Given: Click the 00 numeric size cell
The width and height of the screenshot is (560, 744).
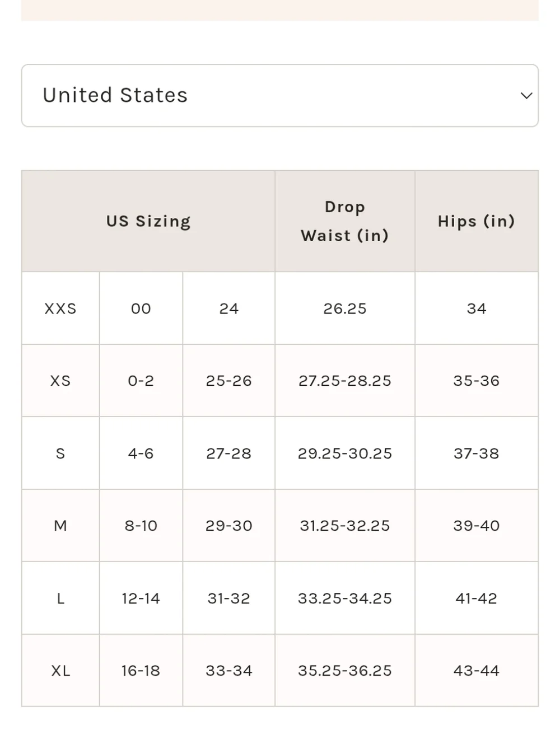Looking at the screenshot, I should point(141,308).
